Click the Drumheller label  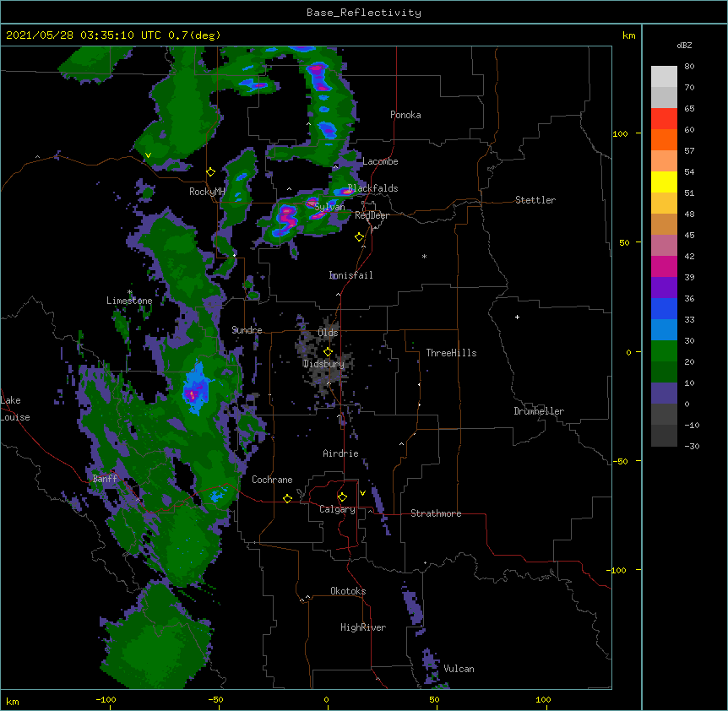pos(539,411)
